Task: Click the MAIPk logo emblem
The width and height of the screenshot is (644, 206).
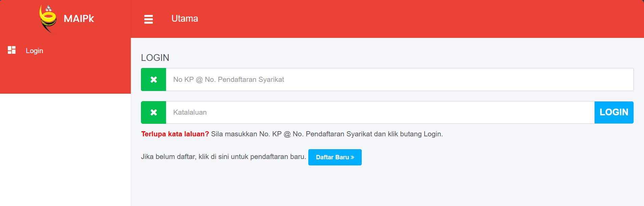Action: point(48,19)
